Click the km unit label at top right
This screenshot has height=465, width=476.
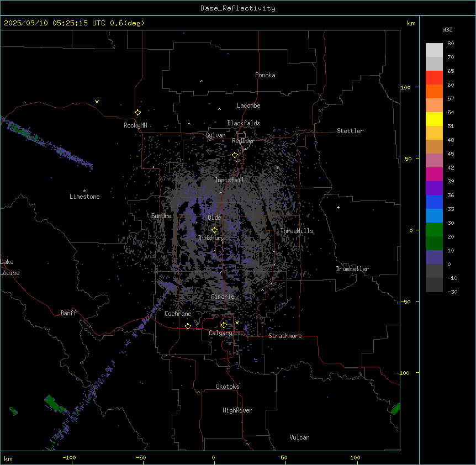(x=411, y=23)
